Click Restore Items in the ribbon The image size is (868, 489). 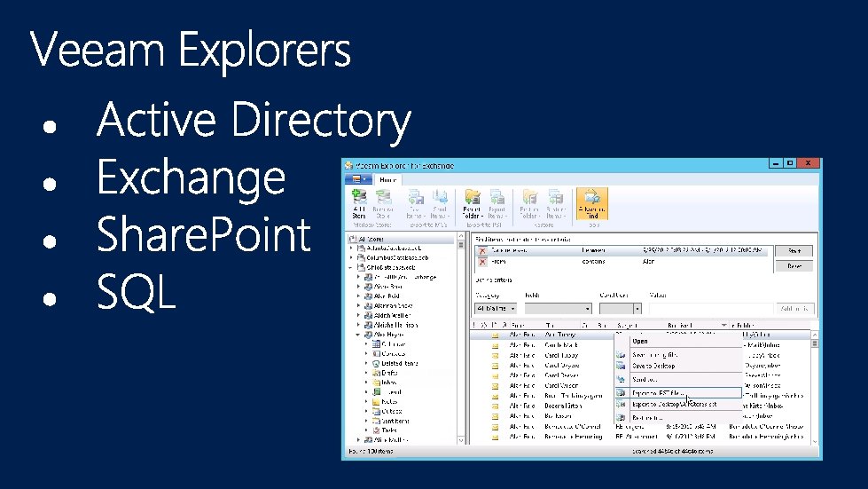(555, 204)
